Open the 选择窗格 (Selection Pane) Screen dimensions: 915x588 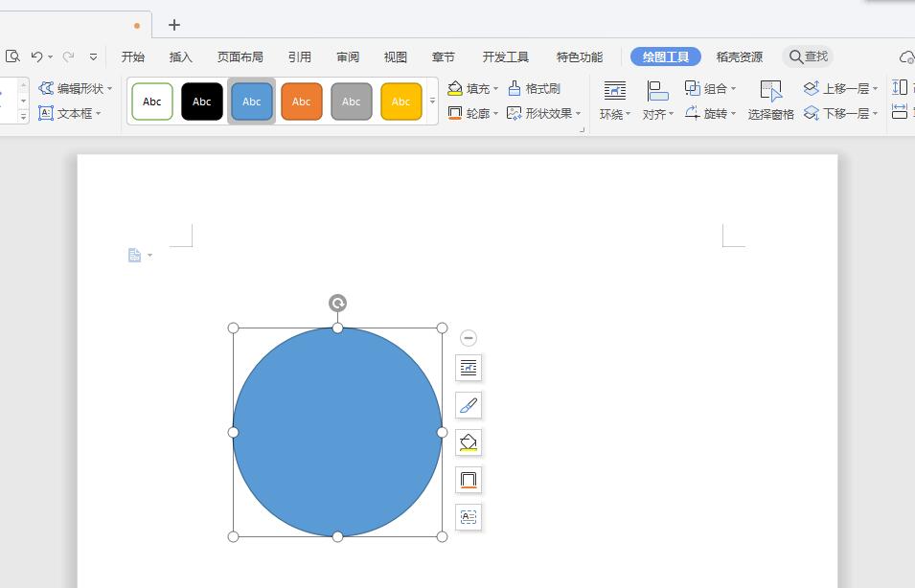(x=770, y=102)
